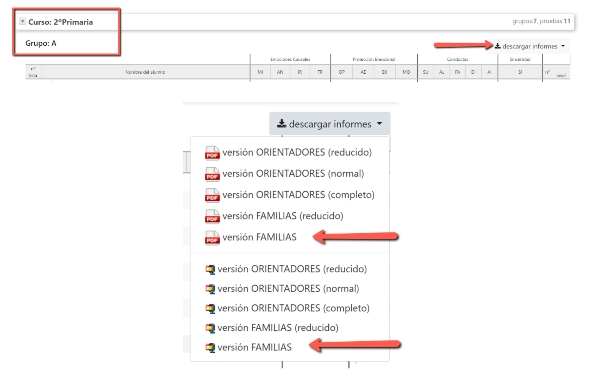Click the Nombre del alumno column header

[x=145, y=72]
